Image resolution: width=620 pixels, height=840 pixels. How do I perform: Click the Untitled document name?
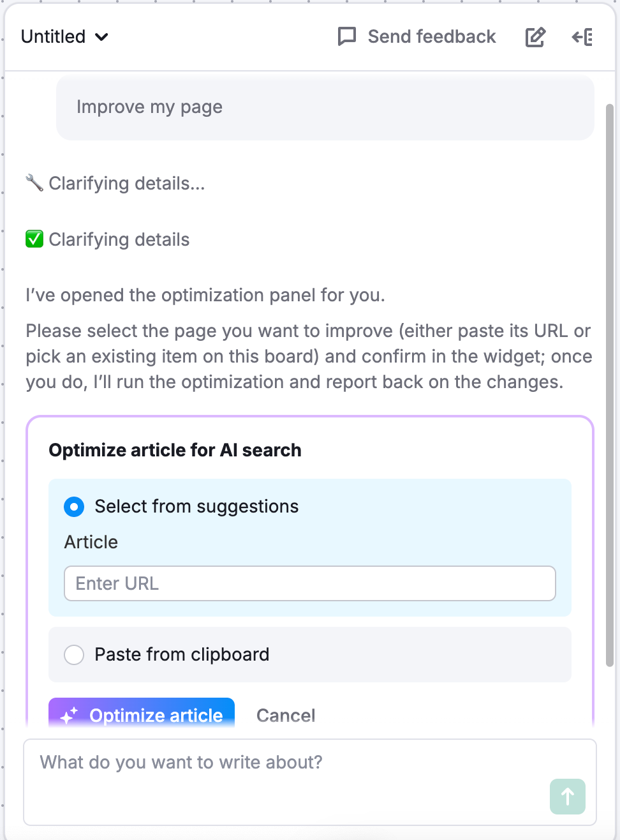[53, 36]
